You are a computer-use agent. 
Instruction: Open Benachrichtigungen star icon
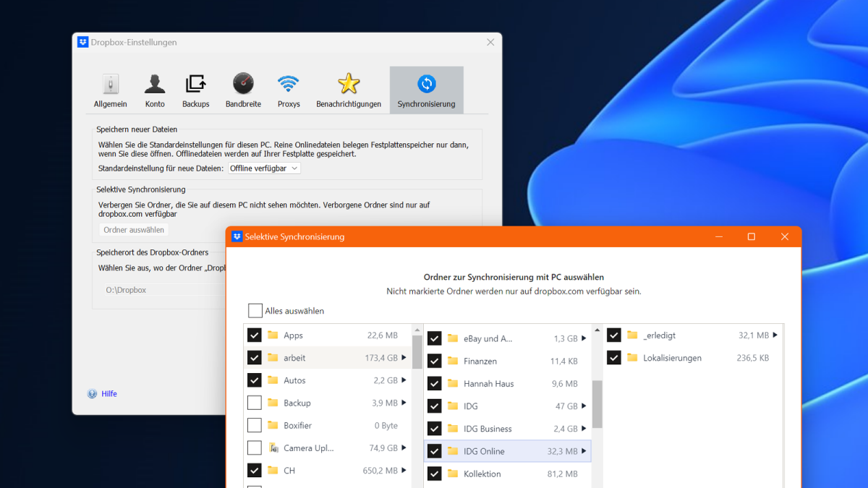349,84
